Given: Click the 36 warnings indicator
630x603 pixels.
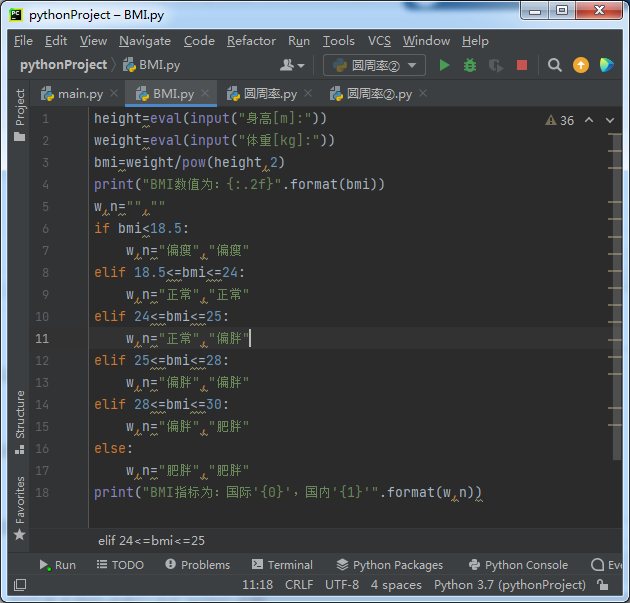Looking at the screenshot, I should 560,120.
